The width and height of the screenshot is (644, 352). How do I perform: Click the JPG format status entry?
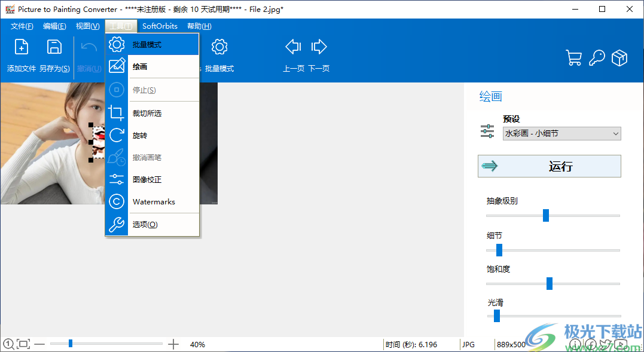[x=468, y=345]
